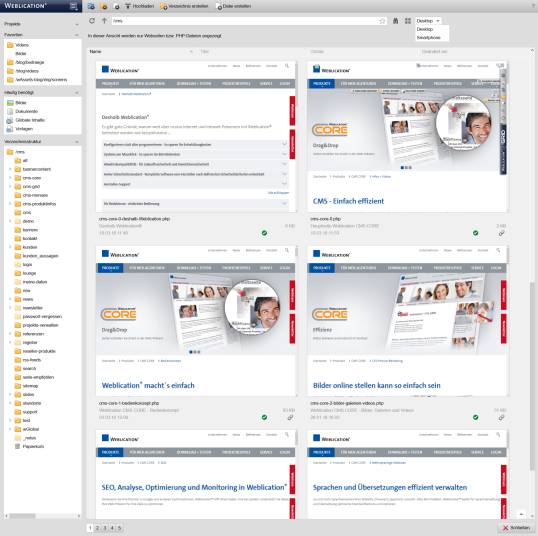
Task: Open Videos favorite folder
Action: click(x=18, y=45)
